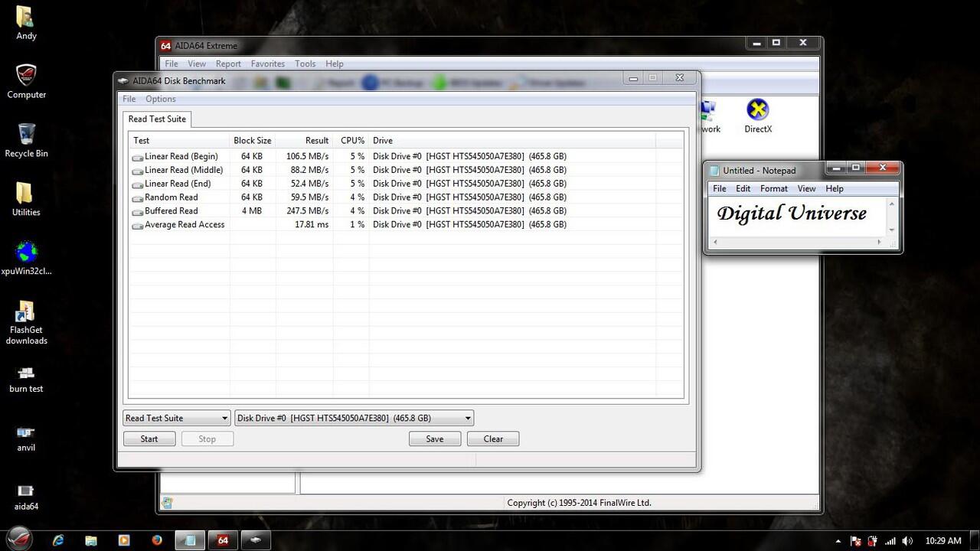Launch the anvil desktop shortcut
The height and width of the screenshot is (551, 980).
coord(26,438)
